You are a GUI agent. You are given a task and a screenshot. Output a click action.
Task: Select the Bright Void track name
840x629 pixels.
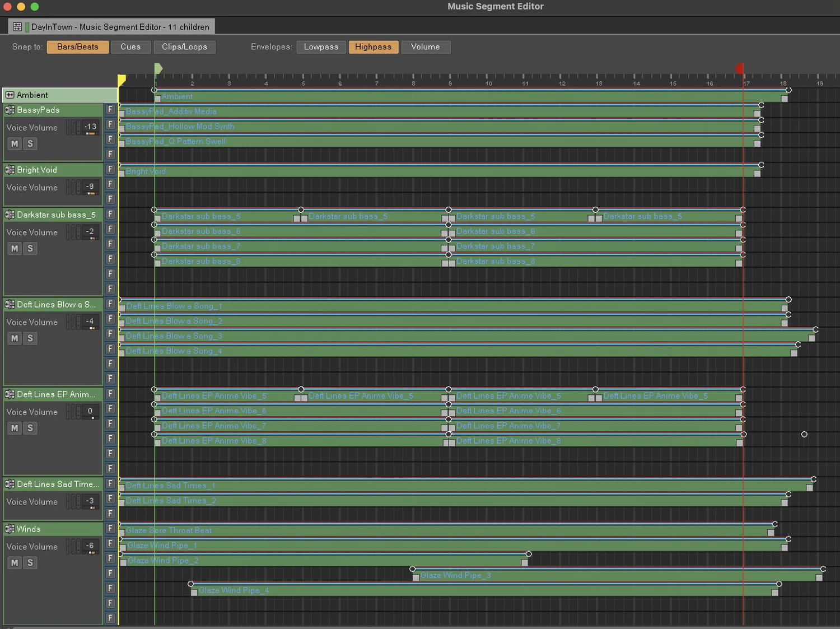pyautogui.click(x=37, y=170)
